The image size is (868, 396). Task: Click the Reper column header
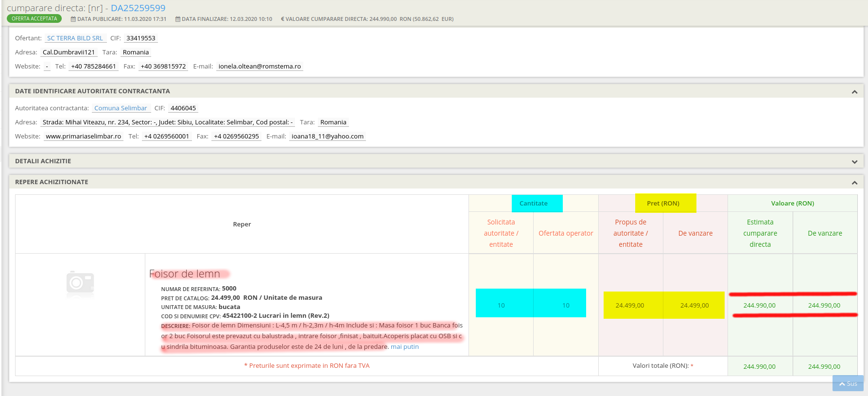tap(242, 224)
